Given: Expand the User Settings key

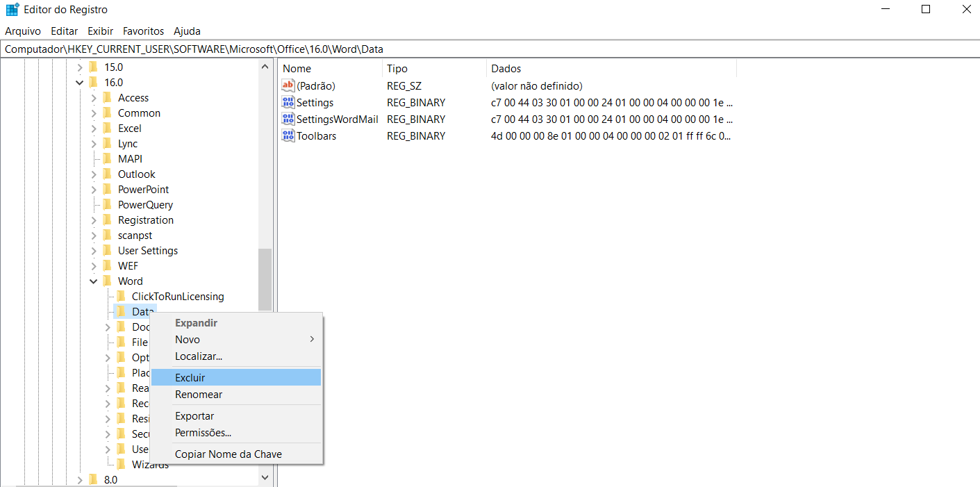Looking at the screenshot, I should (x=94, y=251).
